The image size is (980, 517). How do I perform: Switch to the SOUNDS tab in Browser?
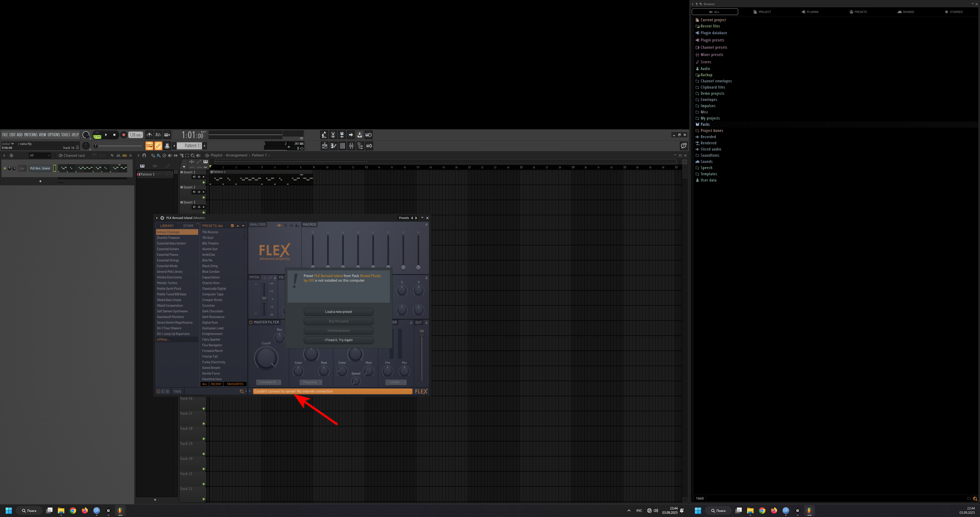coord(906,12)
